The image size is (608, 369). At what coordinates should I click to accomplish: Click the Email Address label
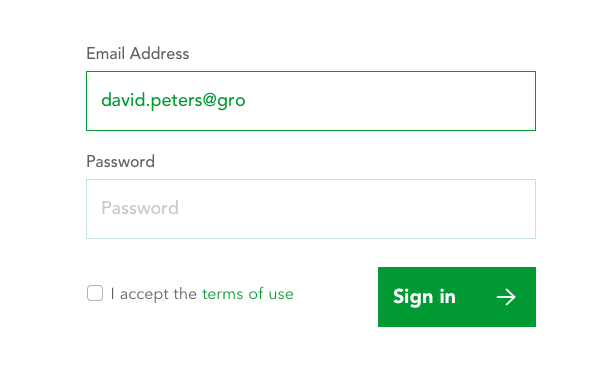tap(138, 53)
